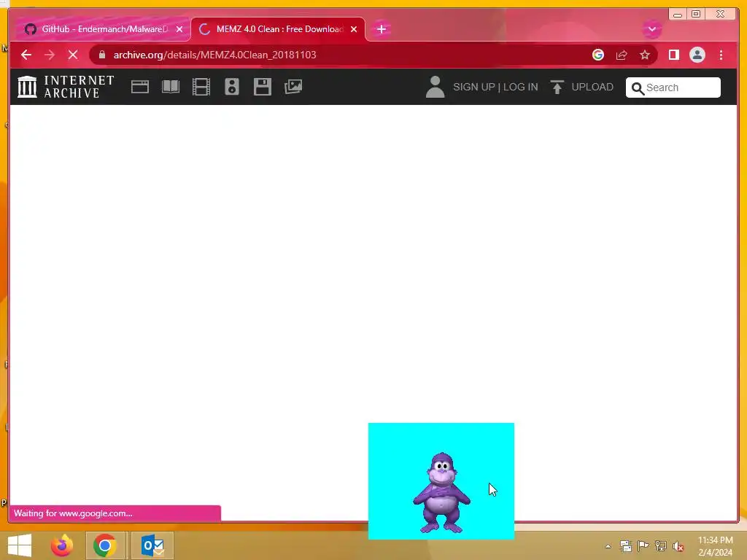Open the Images picture icon
The image size is (747, 560).
tap(293, 87)
